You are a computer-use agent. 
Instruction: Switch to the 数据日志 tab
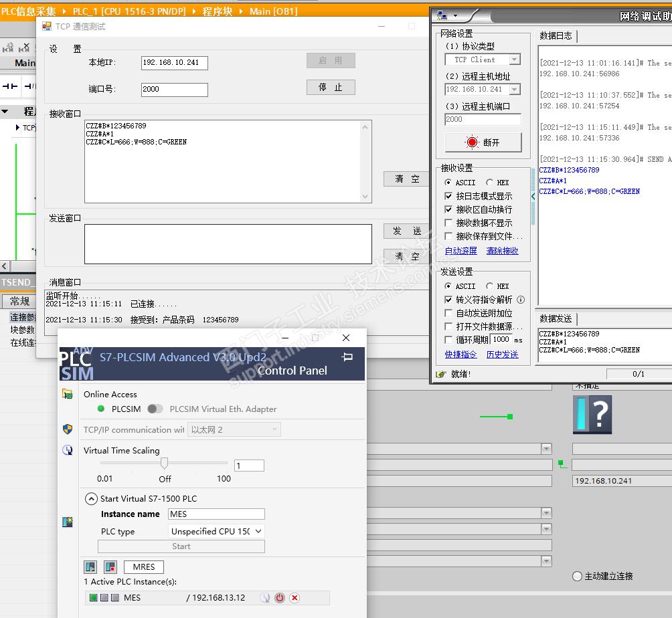[556, 36]
